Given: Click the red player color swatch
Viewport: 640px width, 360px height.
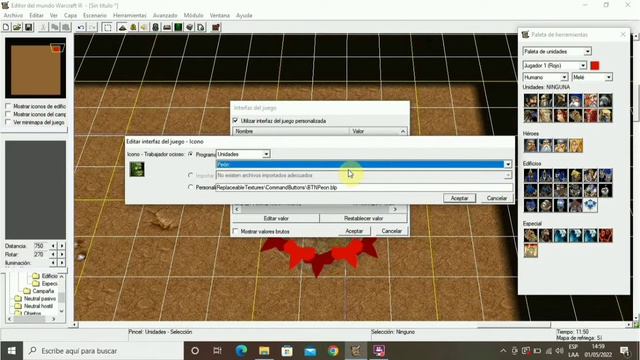Looking at the screenshot, I should click(595, 65).
